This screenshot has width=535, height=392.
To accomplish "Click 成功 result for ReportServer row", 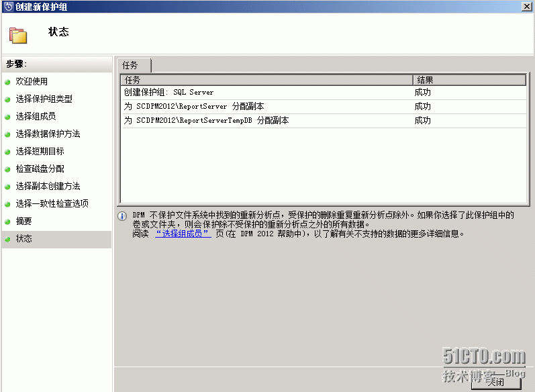I will click(x=422, y=107).
